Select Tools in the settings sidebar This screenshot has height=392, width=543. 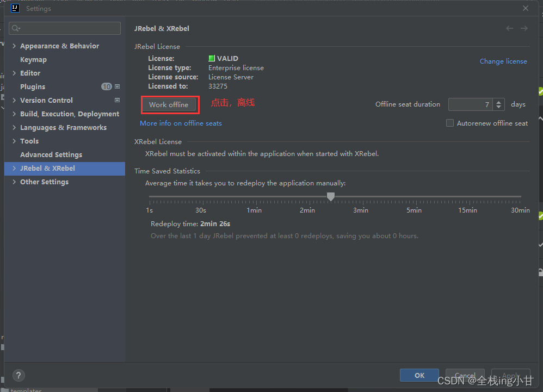pyautogui.click(x=29, y=141)
